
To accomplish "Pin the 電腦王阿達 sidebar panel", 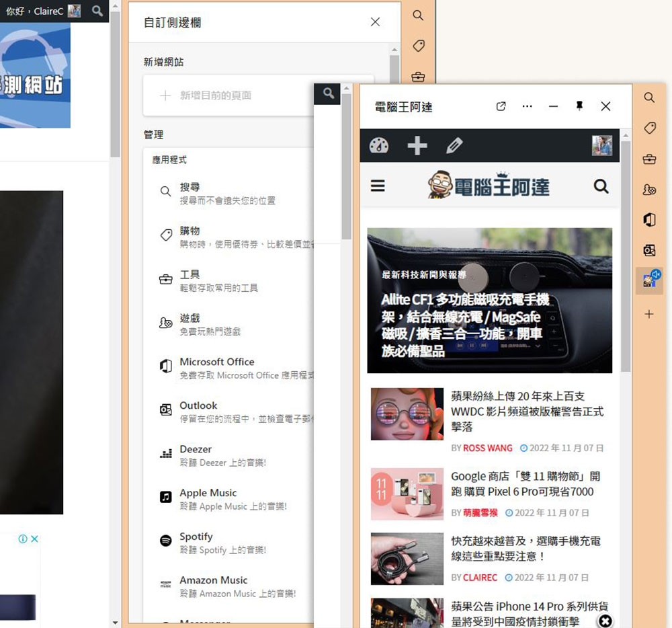I will pyautogui.click(x=579, y=106).
